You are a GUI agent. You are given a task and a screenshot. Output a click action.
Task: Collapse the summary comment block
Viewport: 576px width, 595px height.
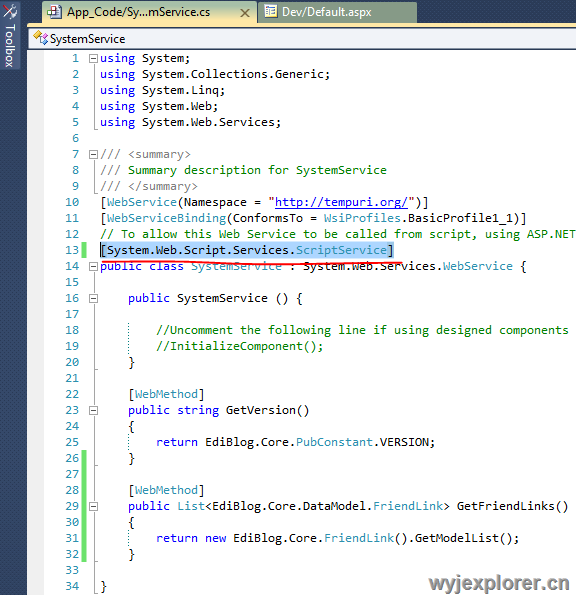[x=93, y=154]
